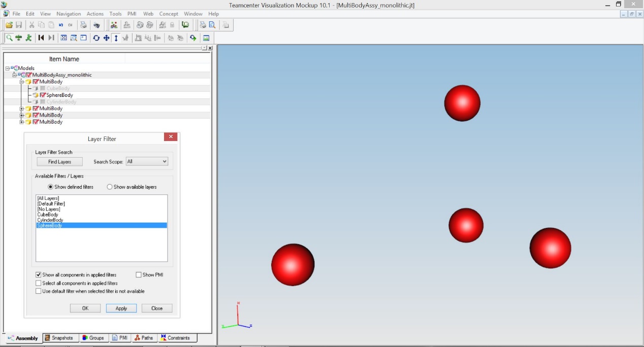Click the Open file toolbar icon
This screenshot has height=347, width=644.
point(9,25)
